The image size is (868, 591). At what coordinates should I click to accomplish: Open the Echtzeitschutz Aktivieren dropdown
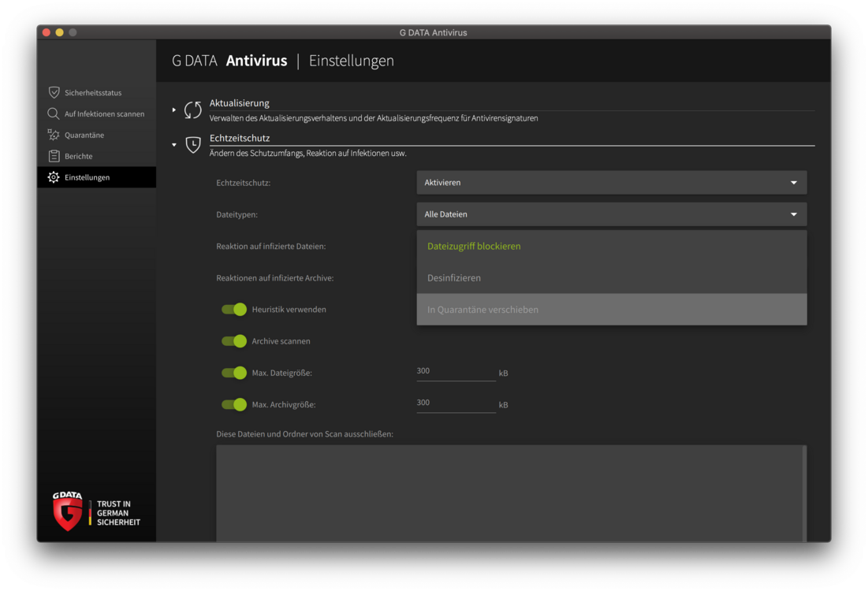pyautogui.click(x=612, y=183)
